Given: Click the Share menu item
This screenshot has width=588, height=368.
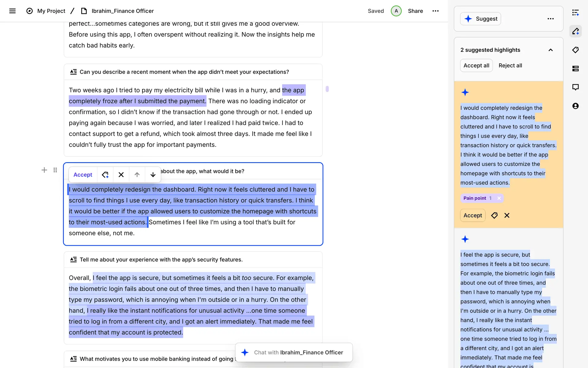Looking at the screenshot, I should coord(415,11).
